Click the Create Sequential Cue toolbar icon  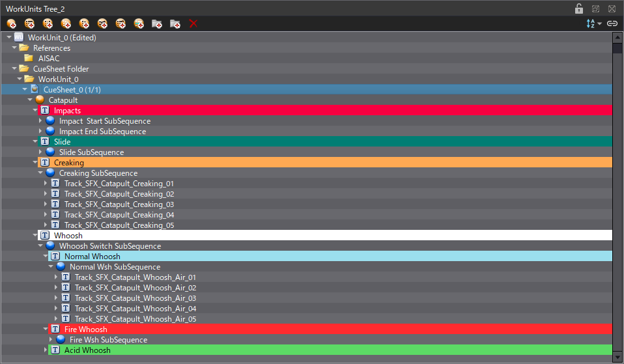pyautogui.click(x=29, y=24)
